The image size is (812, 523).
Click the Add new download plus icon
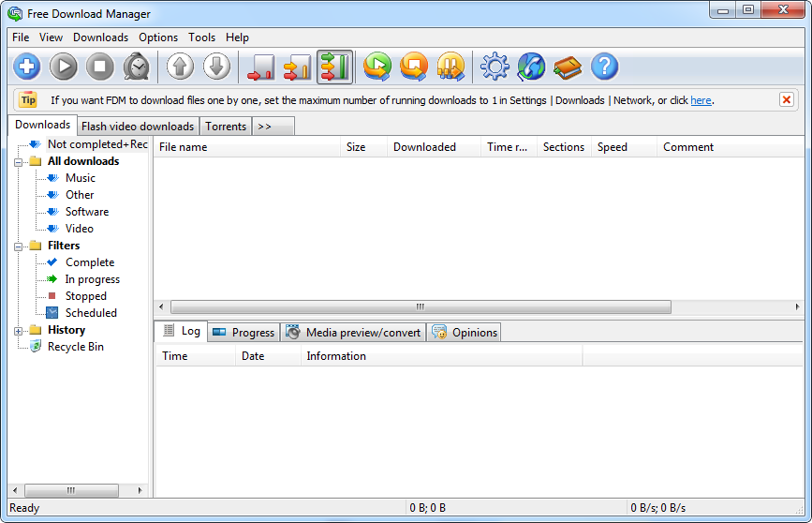click(x=27, y=67)
